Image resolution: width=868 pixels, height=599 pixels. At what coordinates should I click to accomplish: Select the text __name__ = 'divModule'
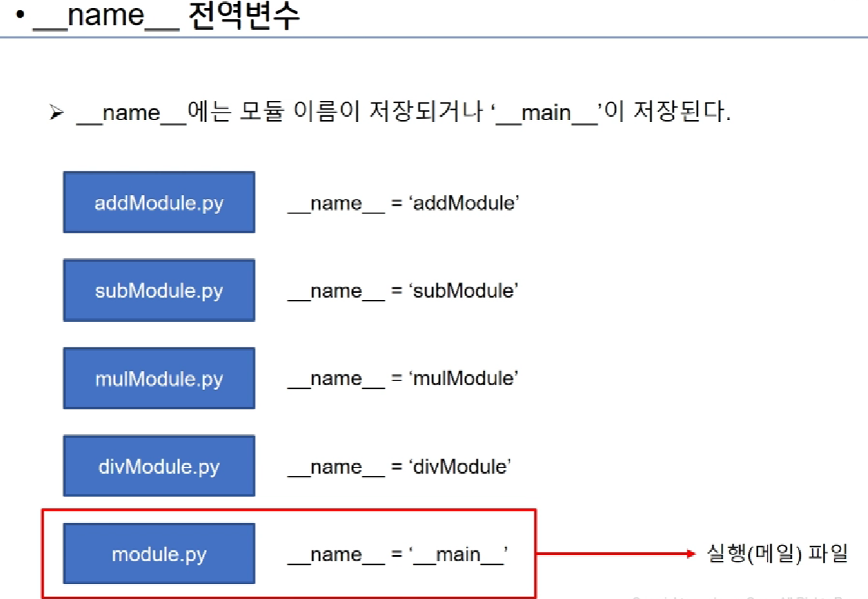[399, 467]
